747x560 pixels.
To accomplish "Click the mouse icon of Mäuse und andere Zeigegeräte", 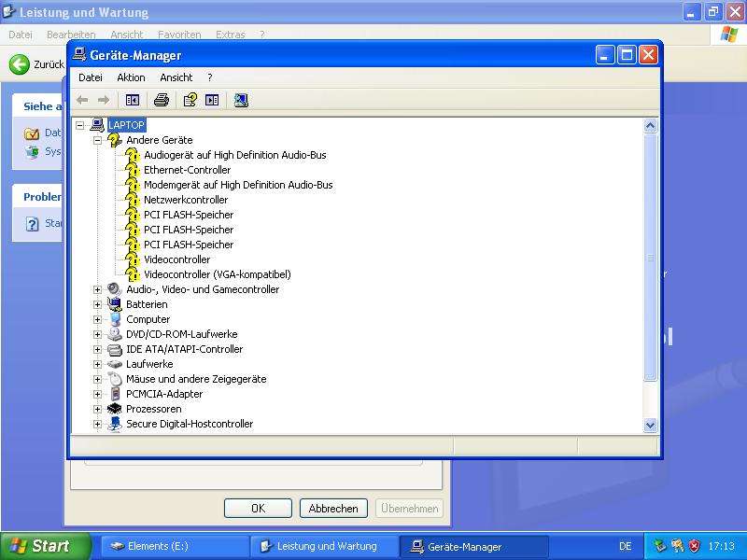I will click(x=115, y=379).
